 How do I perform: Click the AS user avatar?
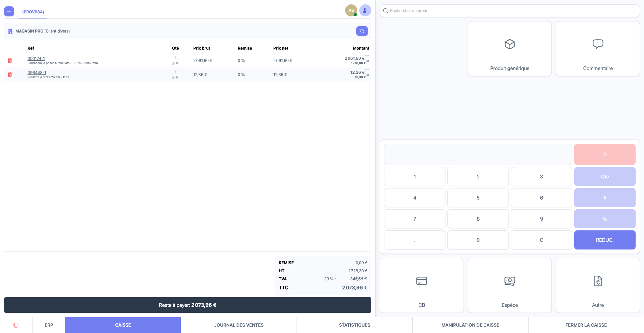(x=351, y=10)
